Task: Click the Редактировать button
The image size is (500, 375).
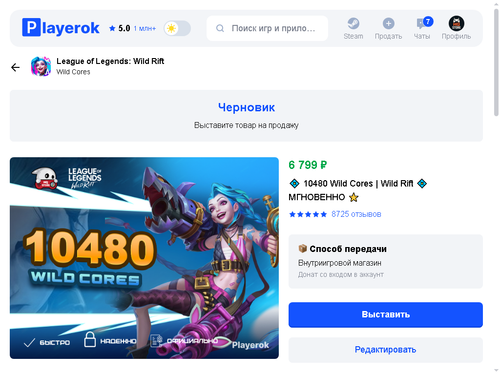Action: [386, 350]
